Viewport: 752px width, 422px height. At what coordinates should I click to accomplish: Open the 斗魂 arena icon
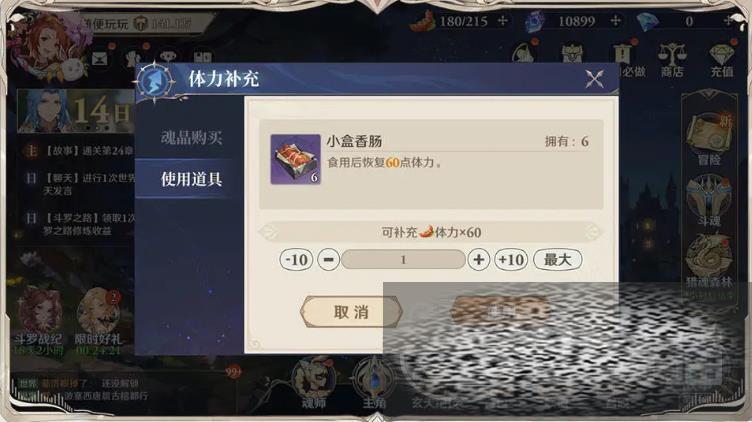709,200
